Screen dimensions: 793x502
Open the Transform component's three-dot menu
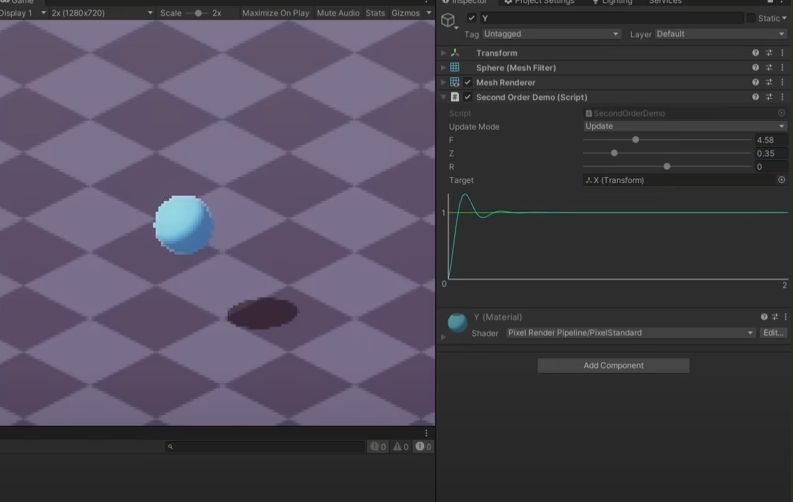tap(782, 53)
